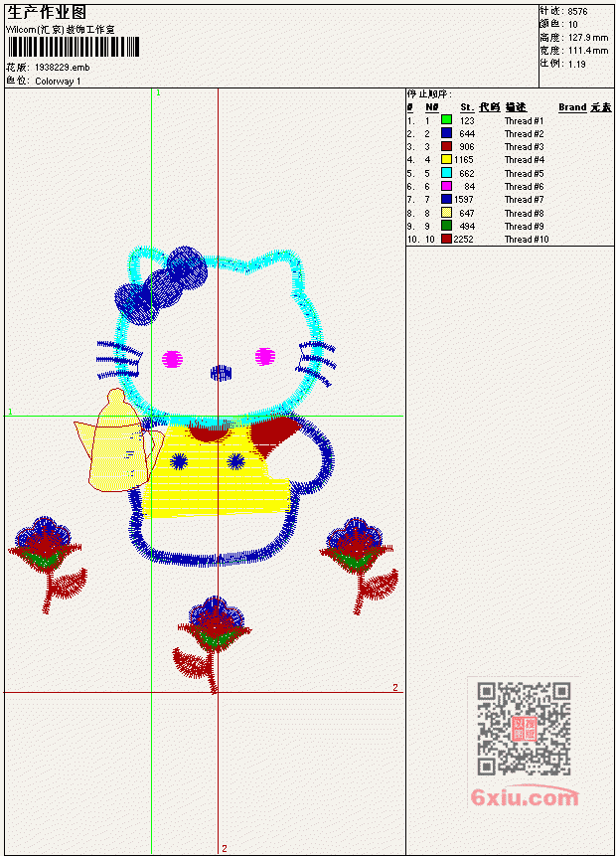Click the "Thread #9" description
The width and height of the screenshot is (616, 856).
click(x=524, y=226)
